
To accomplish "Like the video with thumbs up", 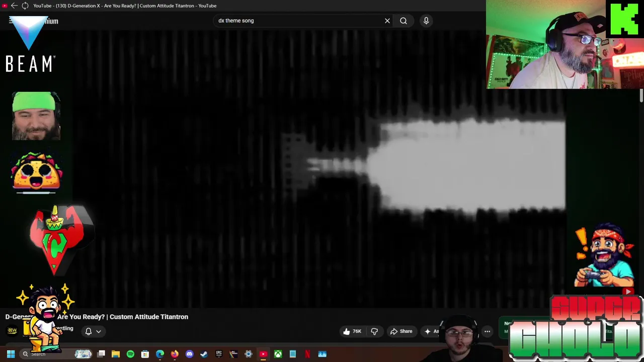I will pos(352,331).
